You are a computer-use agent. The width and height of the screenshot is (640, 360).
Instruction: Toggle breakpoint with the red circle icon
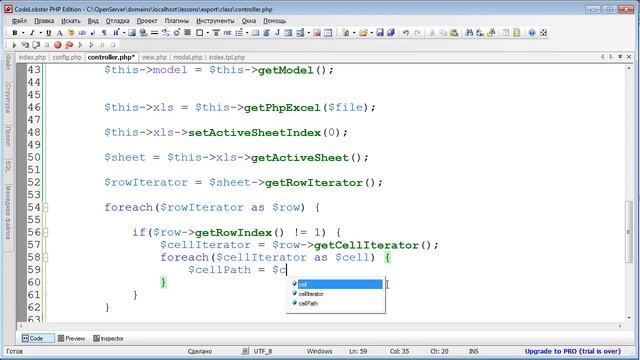[x=58, y=45]
